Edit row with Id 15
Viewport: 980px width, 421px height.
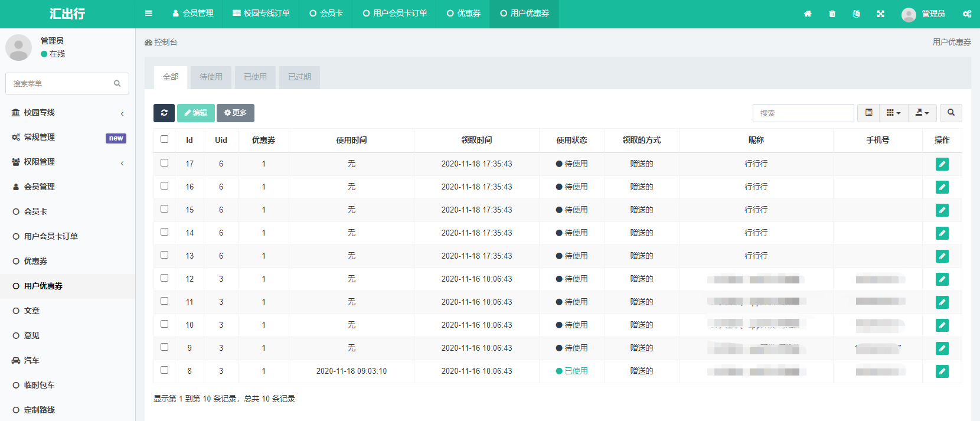coord(942,210)
